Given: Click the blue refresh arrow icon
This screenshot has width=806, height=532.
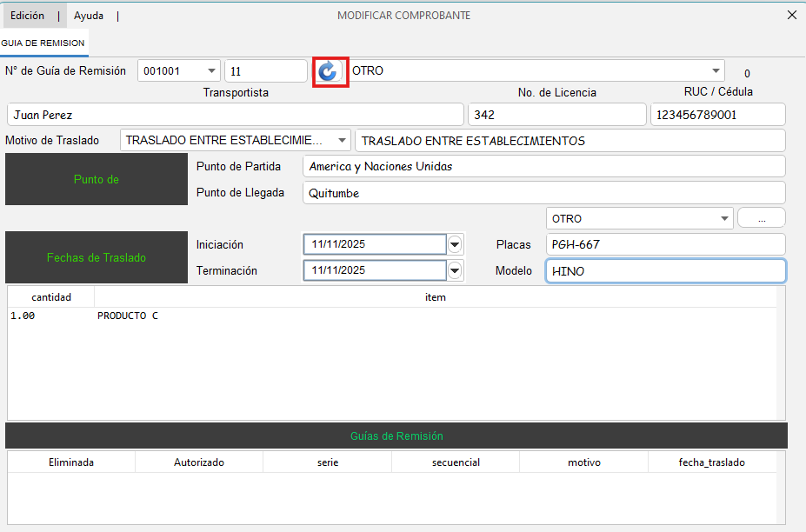Looking at the screenshot, I should [328, 71].
